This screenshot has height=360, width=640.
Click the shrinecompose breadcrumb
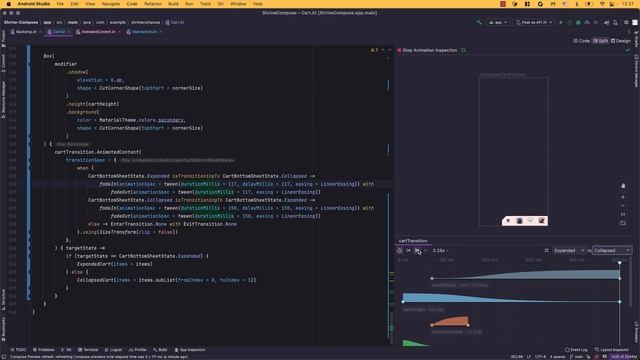click(x=145, y=22)
